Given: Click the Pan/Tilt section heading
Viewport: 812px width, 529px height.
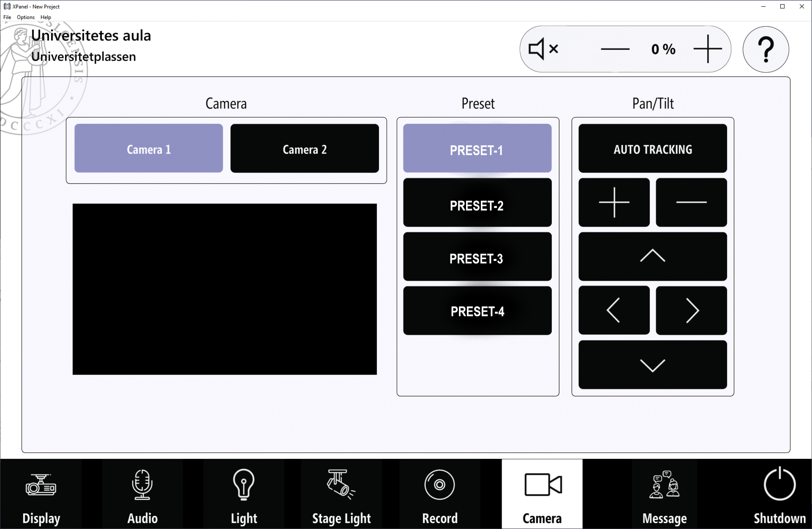Looking at the screenshot, I should click(x=653, y=104).
